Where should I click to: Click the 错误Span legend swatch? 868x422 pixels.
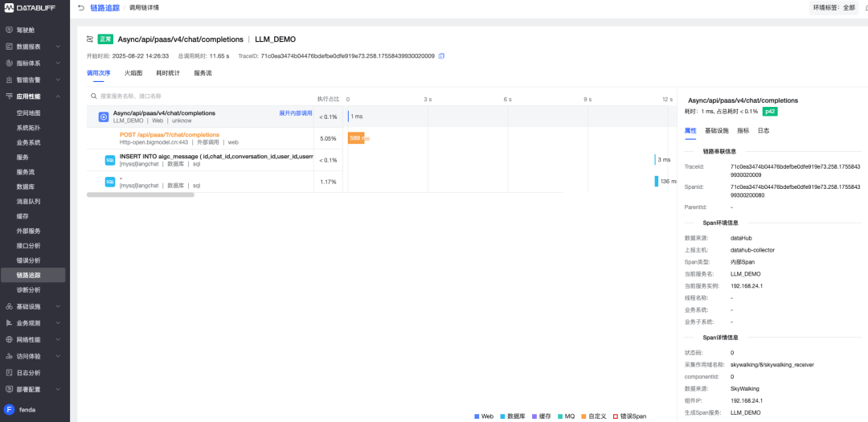(616, 416)
